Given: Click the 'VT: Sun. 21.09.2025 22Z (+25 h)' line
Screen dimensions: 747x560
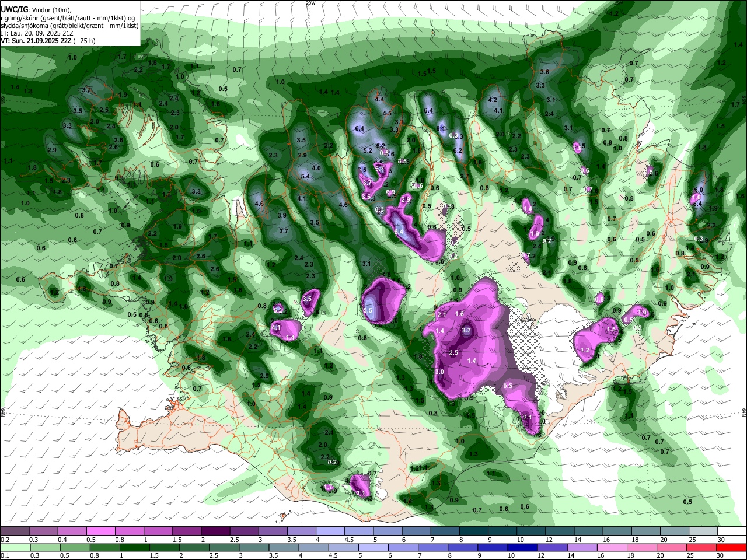Looking at the screenshot, I should coord(48,41).
